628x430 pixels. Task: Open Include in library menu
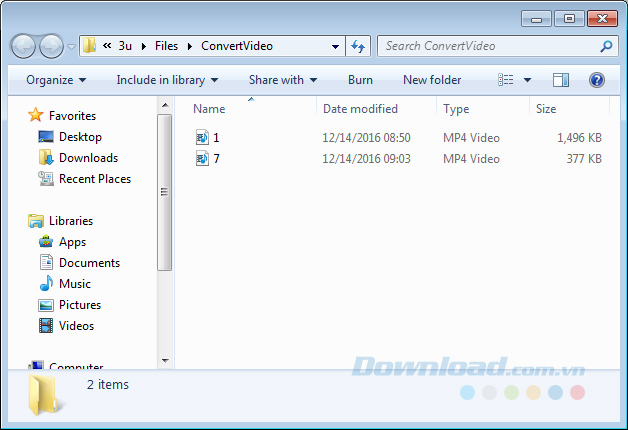167,80
